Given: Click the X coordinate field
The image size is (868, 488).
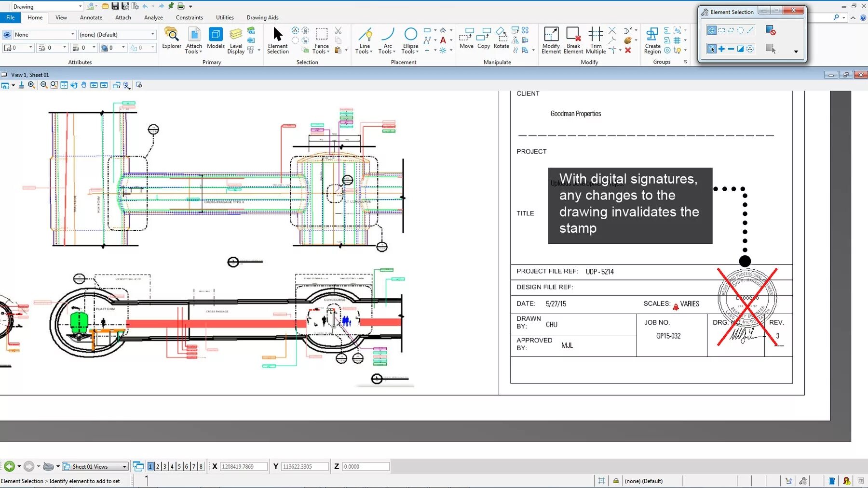Looking at the screenshot, I should click(244, 466).
